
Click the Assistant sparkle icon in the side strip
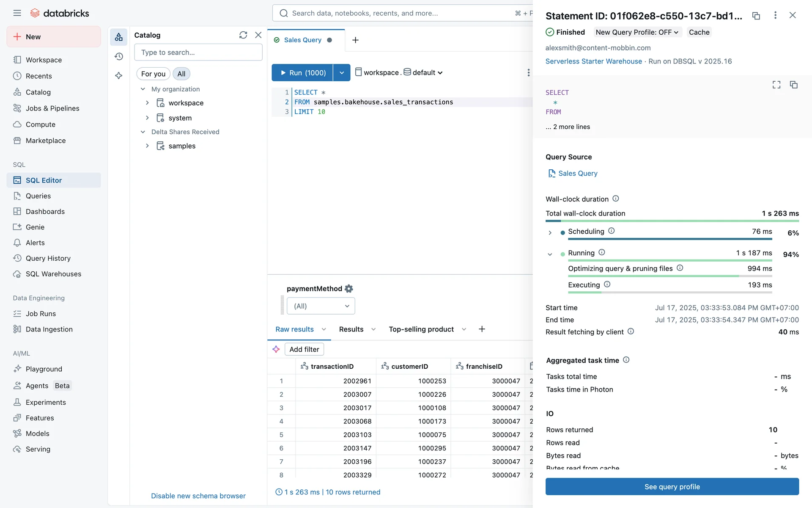(119, 76)
